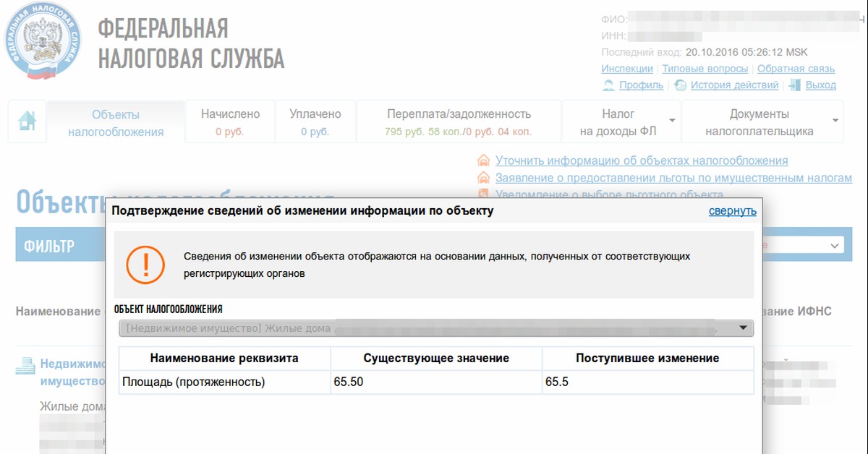Open the Инспекции link
The height and width of the screenshot is (454, 868).
point(626,69)
